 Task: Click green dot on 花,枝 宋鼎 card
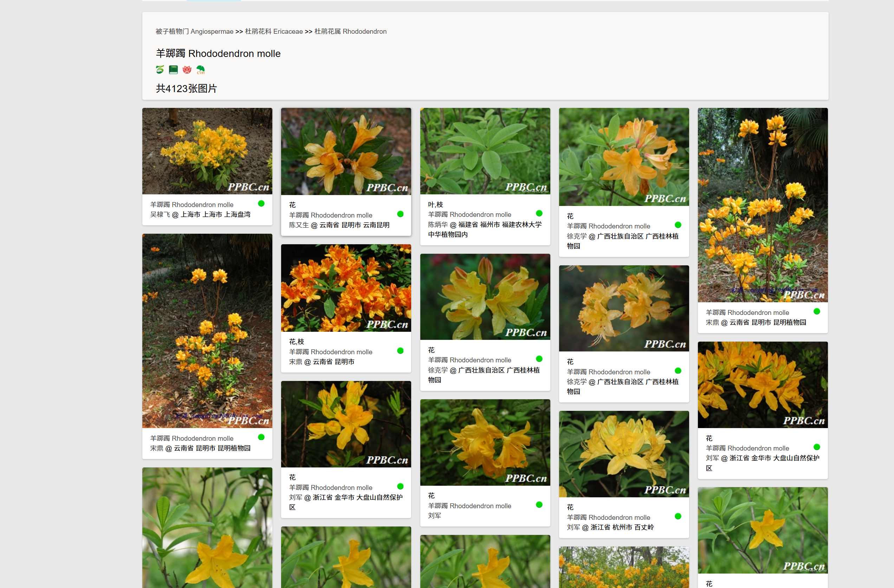click(x=400, y=351)
